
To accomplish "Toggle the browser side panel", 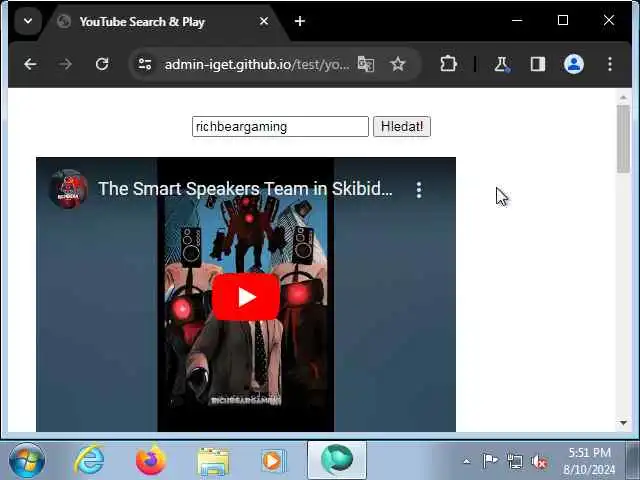I will coord(538,64).
